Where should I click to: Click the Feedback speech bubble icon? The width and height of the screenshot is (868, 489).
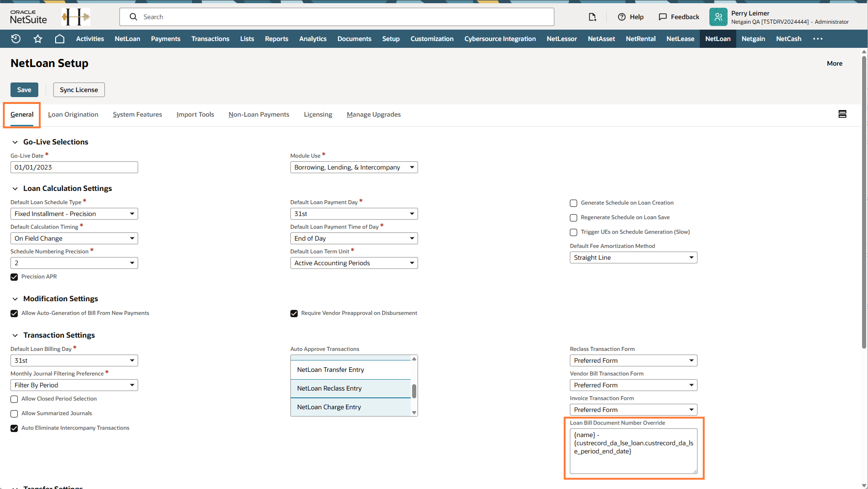[663, 17]
